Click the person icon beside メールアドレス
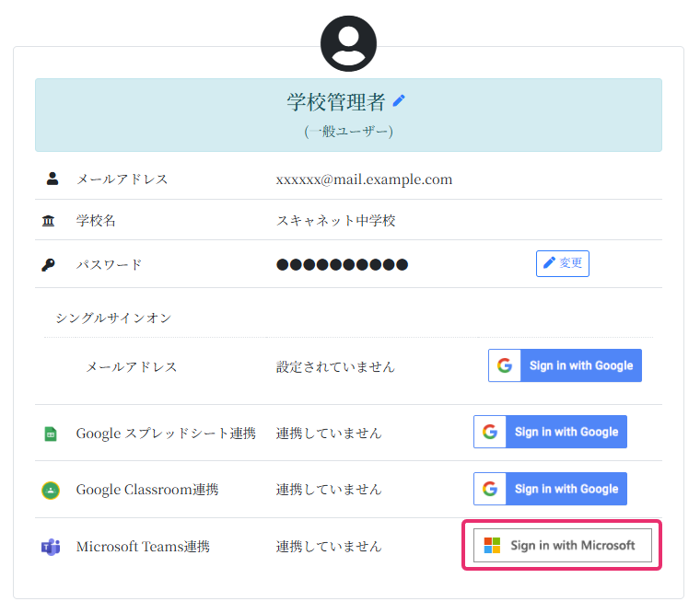 tap(52, 179)
